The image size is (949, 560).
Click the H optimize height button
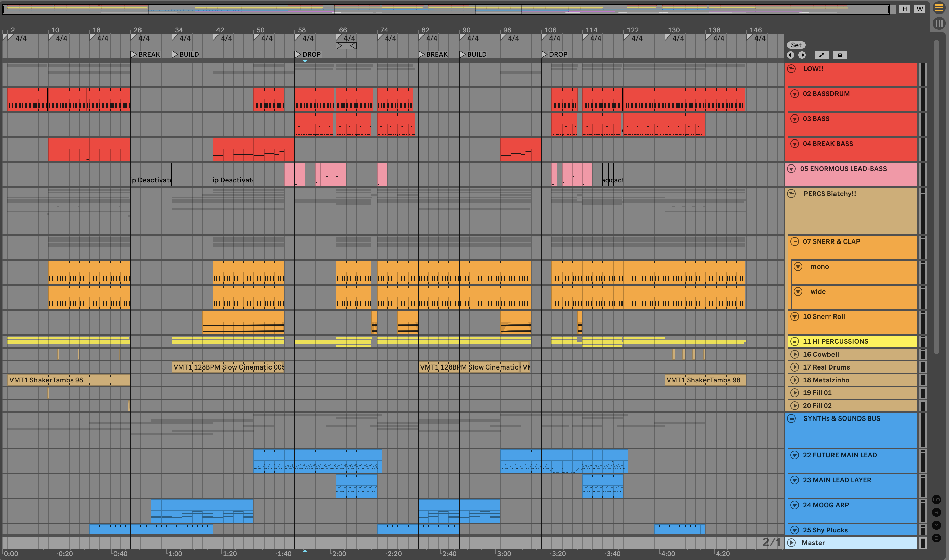pos(904,9)
